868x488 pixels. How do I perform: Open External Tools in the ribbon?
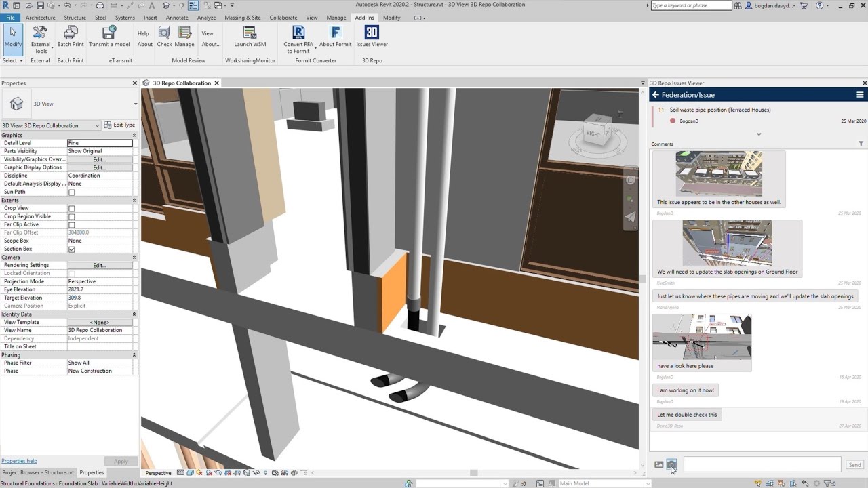pyautogui.click(x=41, y=39)
